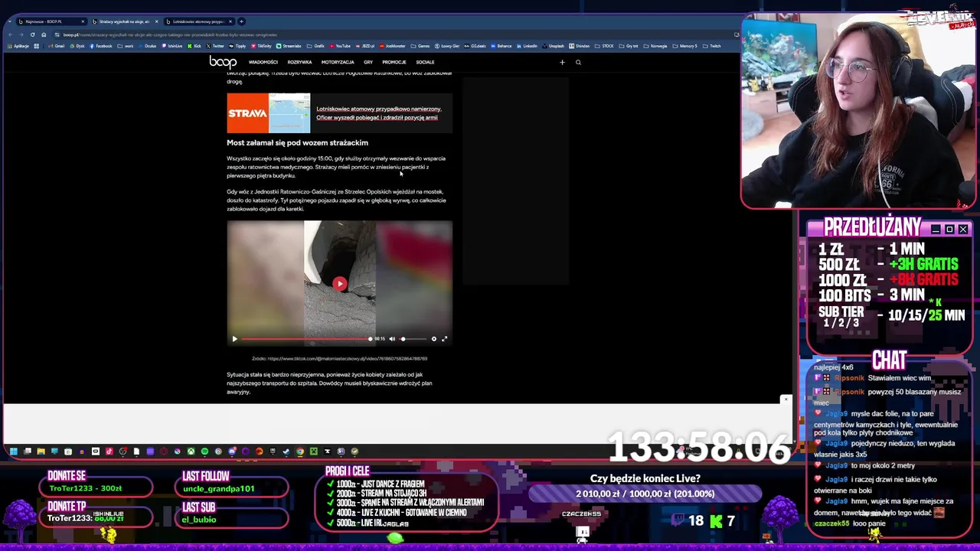
Task: Click the browser home button
Action: tap(44, 34)
